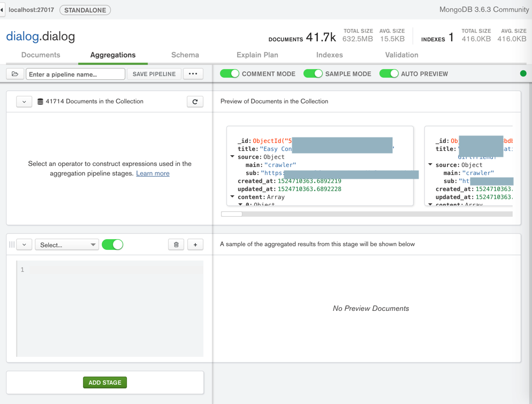This screenshot has width=532, height=404.
Task: Follow the Learn more link
Action: coord(153,173)
